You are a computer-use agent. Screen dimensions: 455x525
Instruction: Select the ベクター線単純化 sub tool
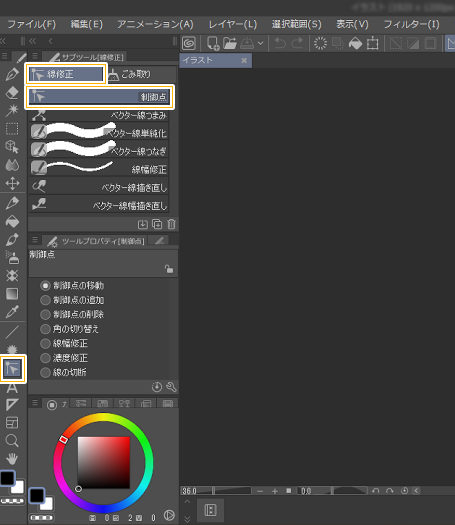click(99, 131)
